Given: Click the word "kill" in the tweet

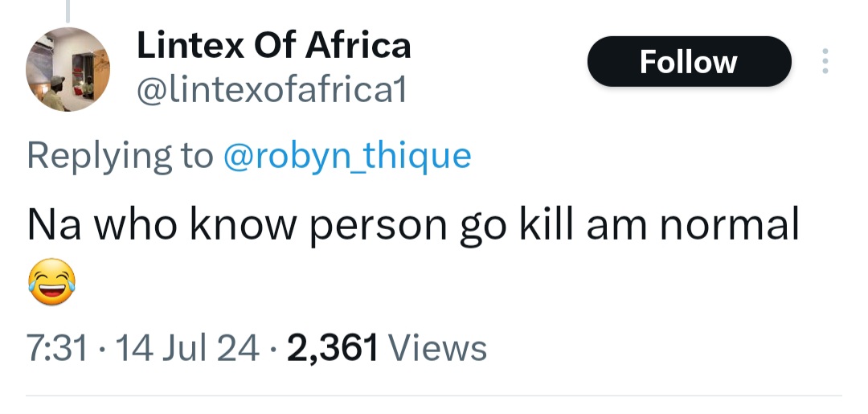Looking at the screenshot, I should pos(538,224).
